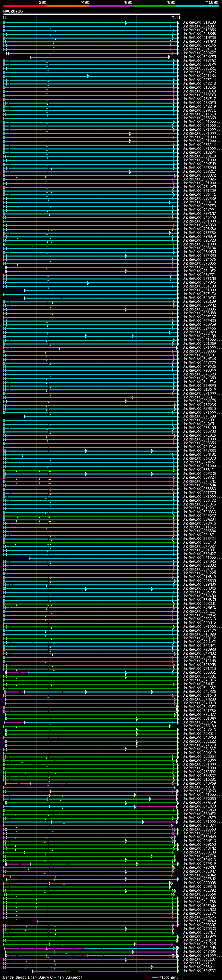
Task: Click label UniRef100_Q58G69
Action: 199,118
